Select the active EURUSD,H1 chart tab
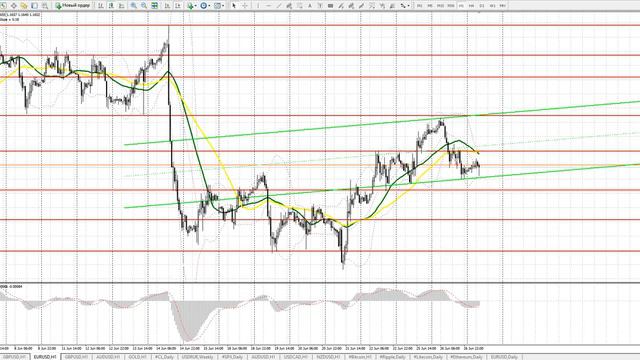This screenshot has width=640, height=360. pyautogui.click(x=45, y=357)
